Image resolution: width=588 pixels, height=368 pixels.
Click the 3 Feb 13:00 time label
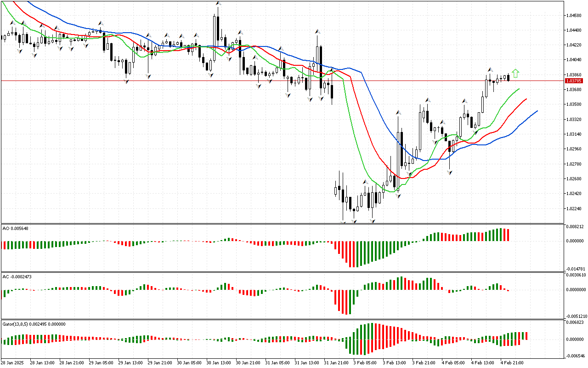point(394,363)
